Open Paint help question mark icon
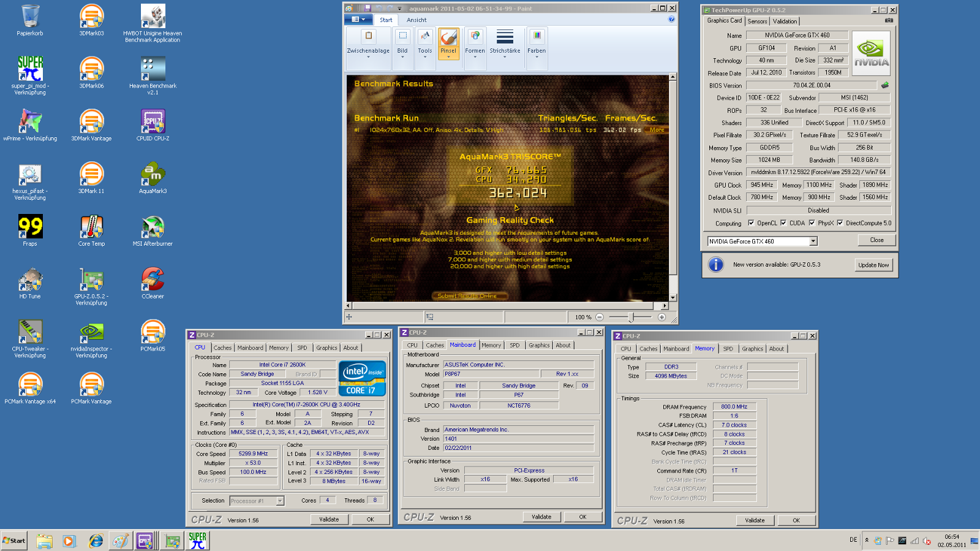Image resolution: width=980 pixels, height=551 pixels. [671, 20]
